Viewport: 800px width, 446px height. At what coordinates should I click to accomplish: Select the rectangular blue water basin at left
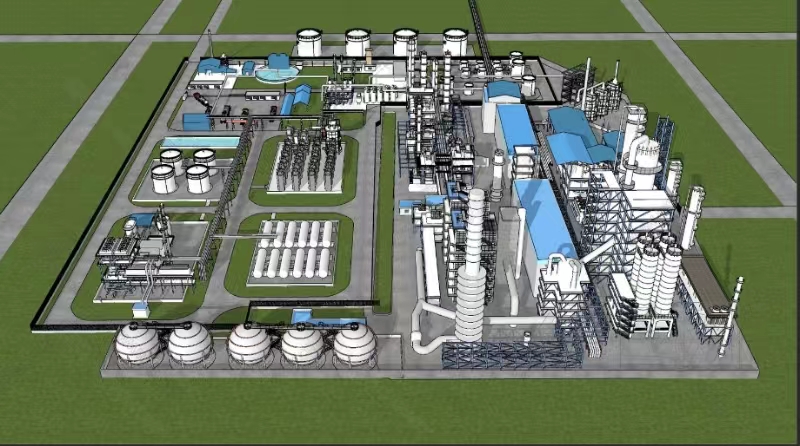[200, 142]
